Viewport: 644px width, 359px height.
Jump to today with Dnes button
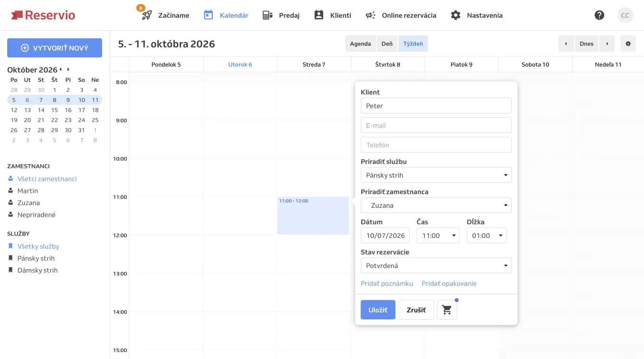(586, 44)
